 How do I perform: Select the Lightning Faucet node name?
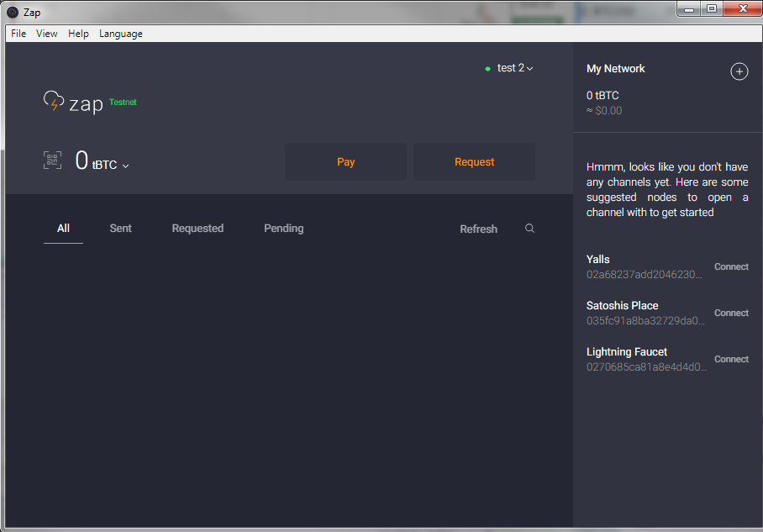[x=627, y=352]
